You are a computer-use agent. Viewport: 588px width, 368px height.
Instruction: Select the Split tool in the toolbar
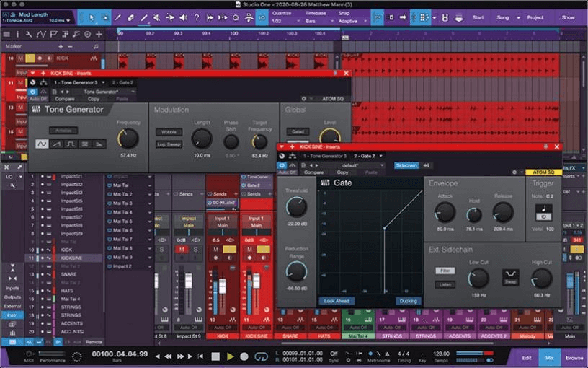(117, 17)
